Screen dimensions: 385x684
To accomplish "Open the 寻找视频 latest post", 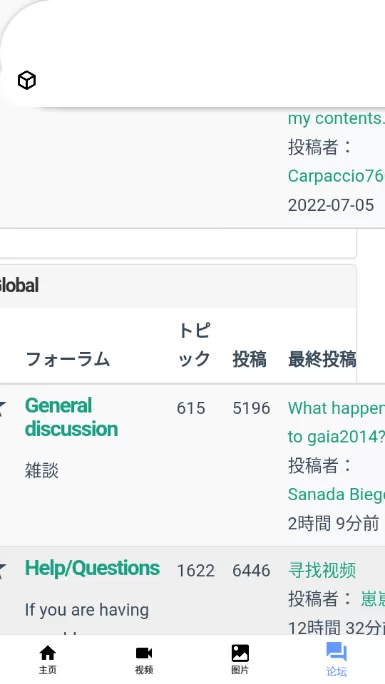I will tap(322, 570).
